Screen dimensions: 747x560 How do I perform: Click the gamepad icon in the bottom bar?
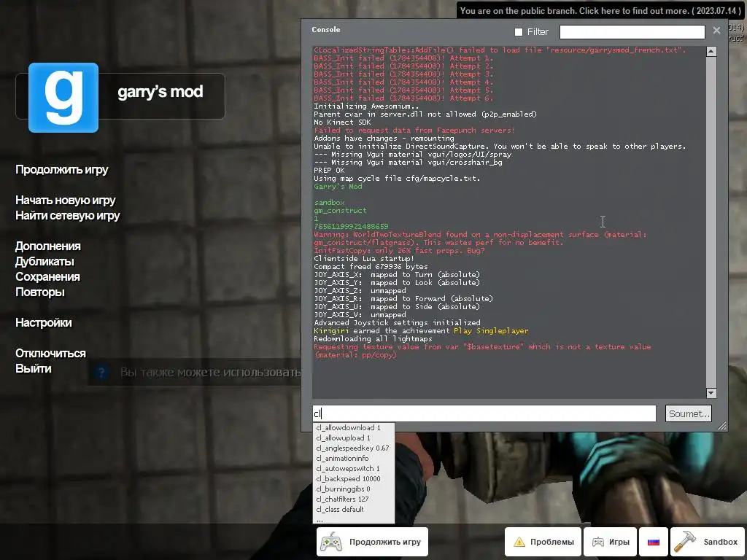(331, 542)
